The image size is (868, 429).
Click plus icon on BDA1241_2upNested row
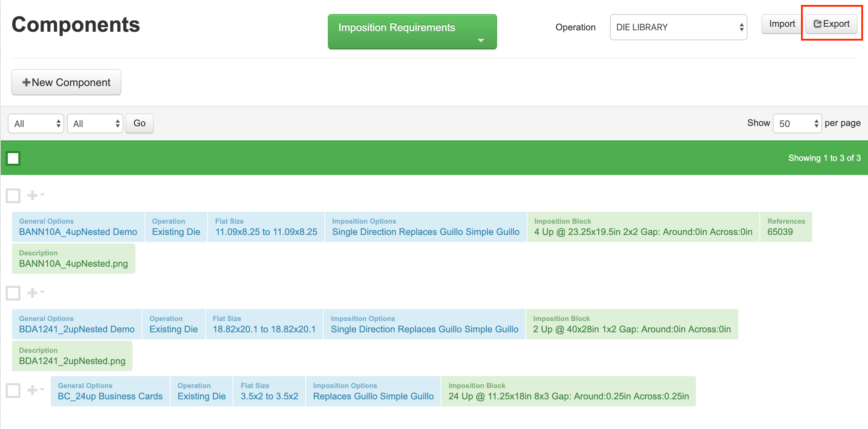[33, 292]
